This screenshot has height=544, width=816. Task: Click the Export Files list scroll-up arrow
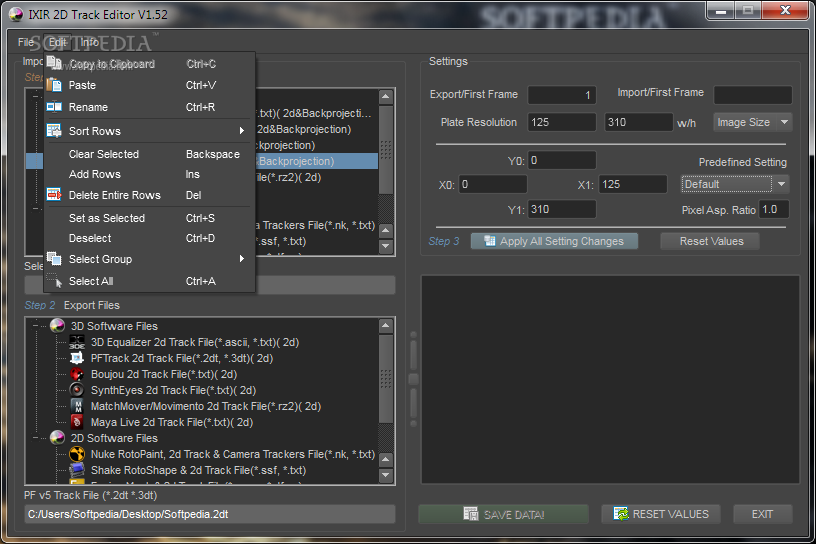(x=386, y=326)
